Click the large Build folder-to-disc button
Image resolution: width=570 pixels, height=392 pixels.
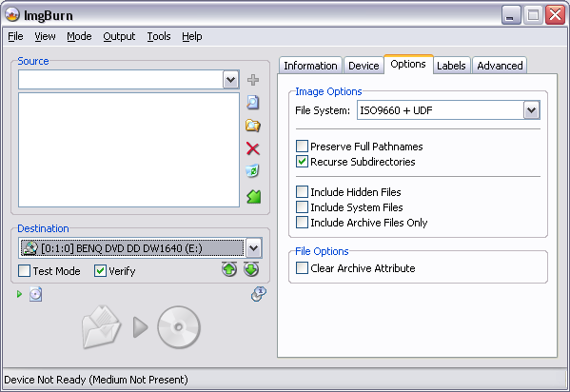(x=141, y=327)
